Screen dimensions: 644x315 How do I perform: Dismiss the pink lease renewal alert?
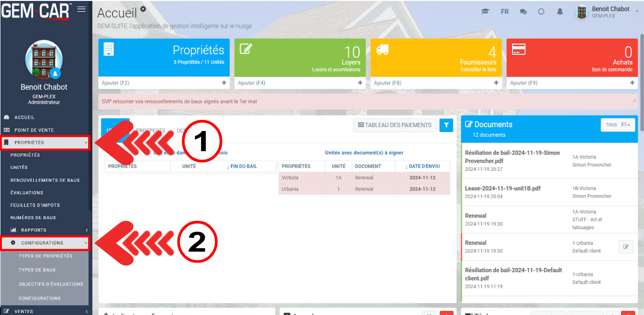pos(634,101)
